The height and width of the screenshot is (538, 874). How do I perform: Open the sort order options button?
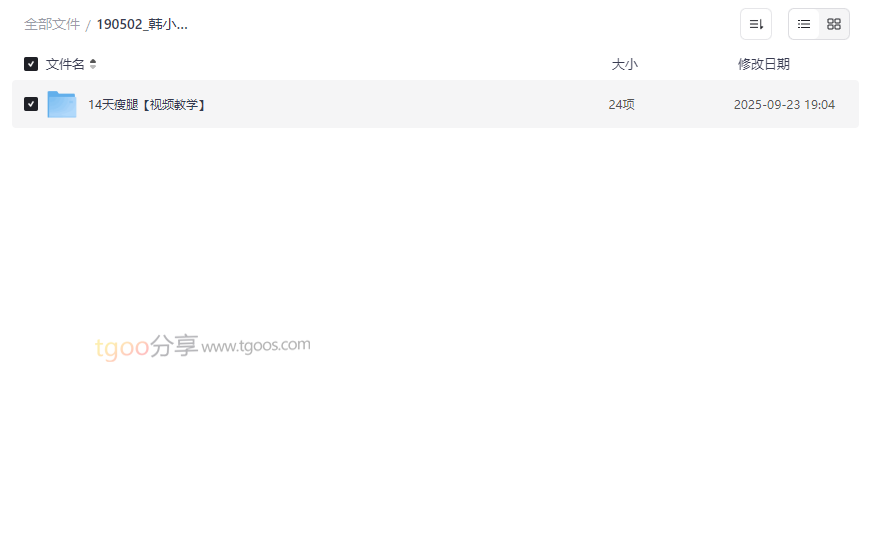pyautogui.click(x=755, y=24)
